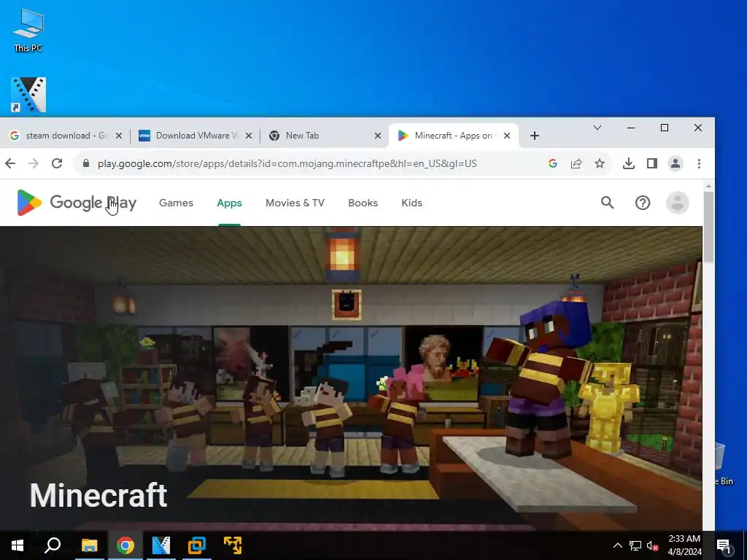The width and height of the screenshot is (747, 560).
Task: Go forward in browser history
Action: click(34, 163)
